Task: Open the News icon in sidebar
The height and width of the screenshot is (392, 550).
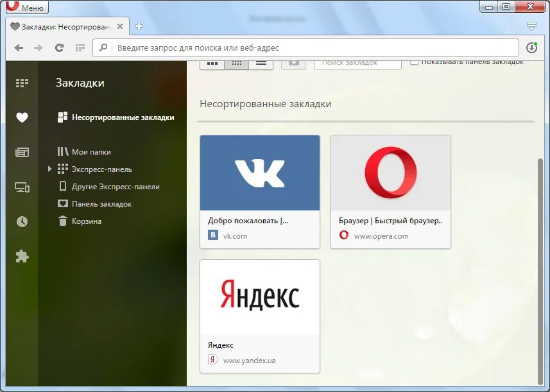Action: (x=22, y=152)
